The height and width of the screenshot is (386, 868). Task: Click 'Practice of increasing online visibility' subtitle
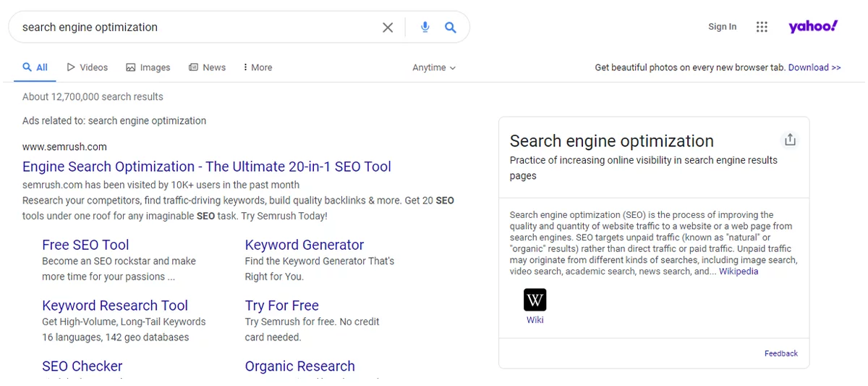tap(644, 168)
